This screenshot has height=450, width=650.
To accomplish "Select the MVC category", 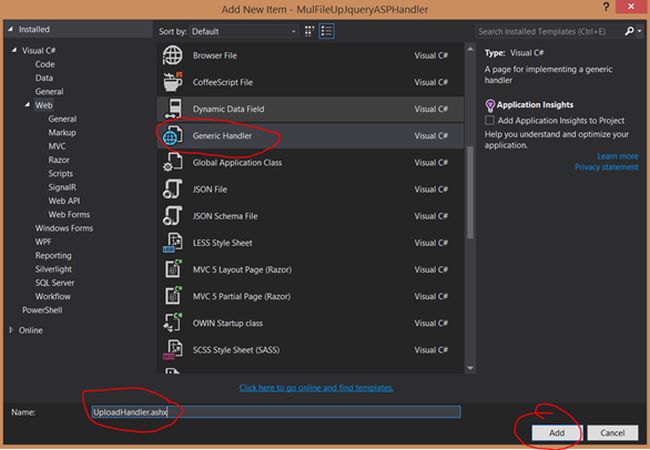I will (57, 146).
